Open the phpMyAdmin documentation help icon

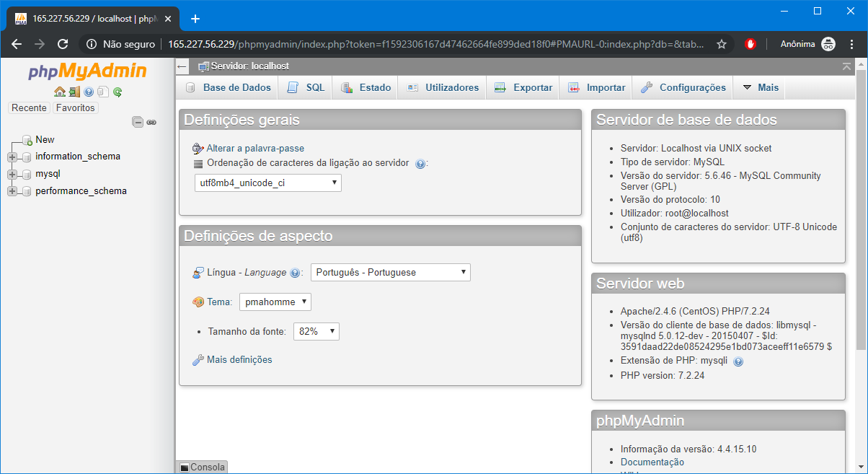[89, 92]
